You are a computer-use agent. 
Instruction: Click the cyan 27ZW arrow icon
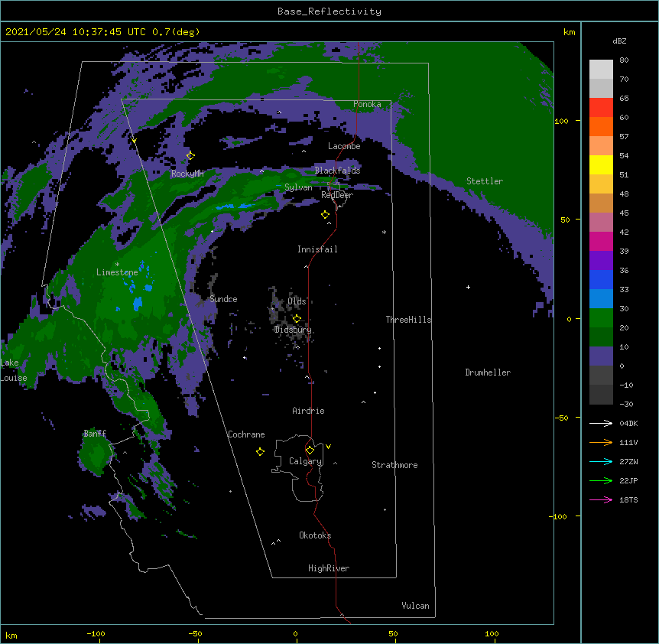pyautogui.click(x=601, y=461)
